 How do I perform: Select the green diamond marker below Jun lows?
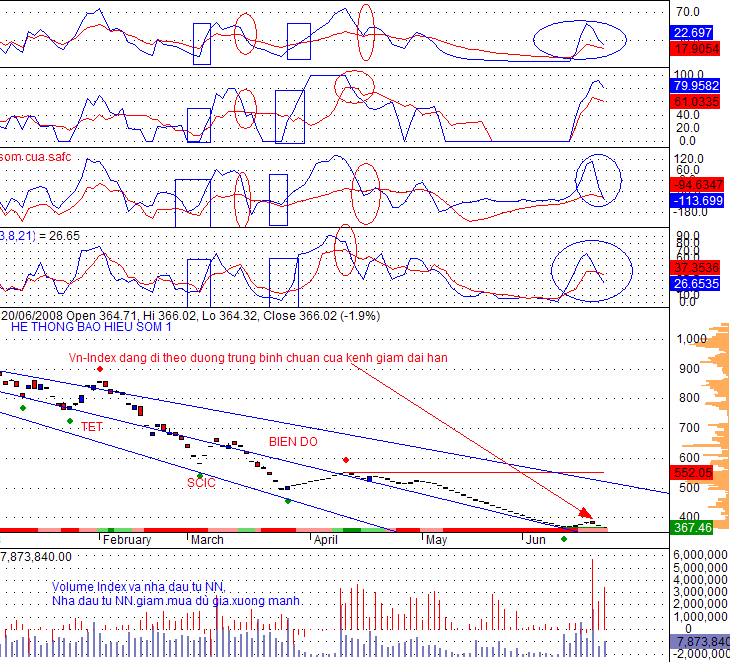point(564,540)
